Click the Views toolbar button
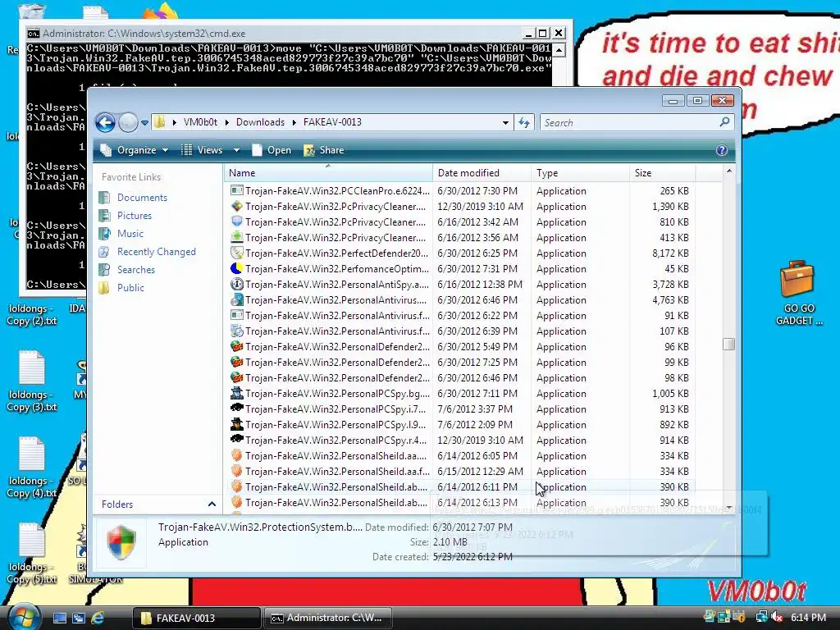The height and width of the screenshot is (630, 840). pos(203,150)
